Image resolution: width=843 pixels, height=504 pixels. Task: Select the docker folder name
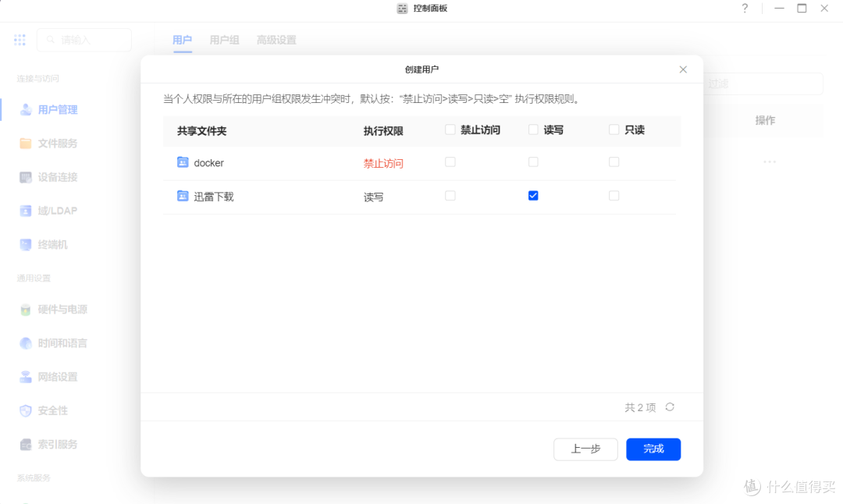click(208, 163)
